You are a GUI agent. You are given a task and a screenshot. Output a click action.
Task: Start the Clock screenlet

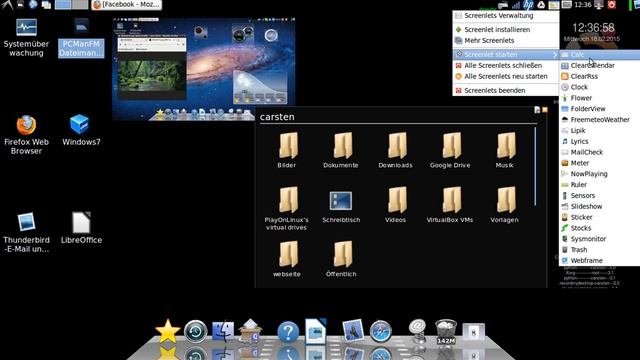pos(599,87)
